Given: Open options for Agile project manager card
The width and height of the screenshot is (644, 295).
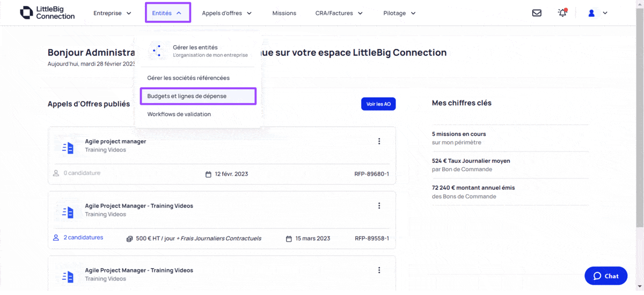Looking at the screenshot, I should (379, 141).
